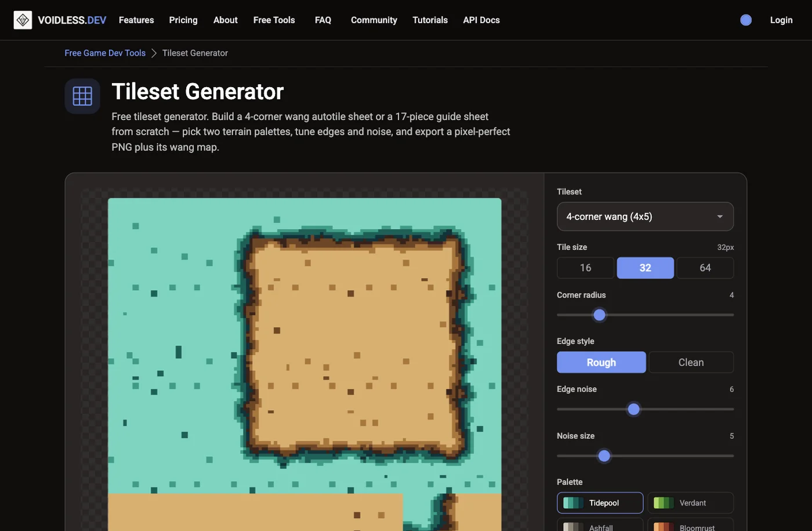This screenshot has height=531, width=812.
Task: Open the About page
Action: point(226,20)
